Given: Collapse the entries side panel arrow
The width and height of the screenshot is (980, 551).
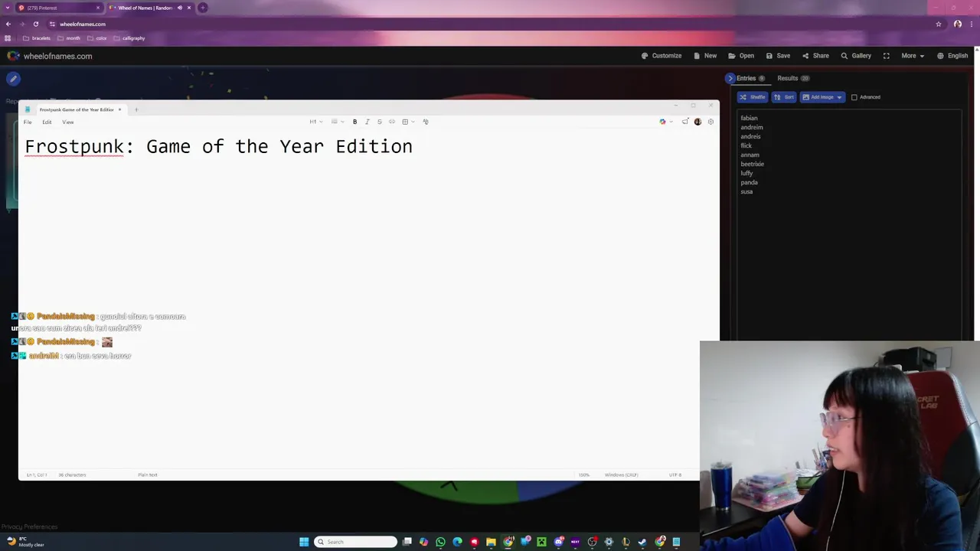Looking at the screenshot, I should tap(730, 78).
